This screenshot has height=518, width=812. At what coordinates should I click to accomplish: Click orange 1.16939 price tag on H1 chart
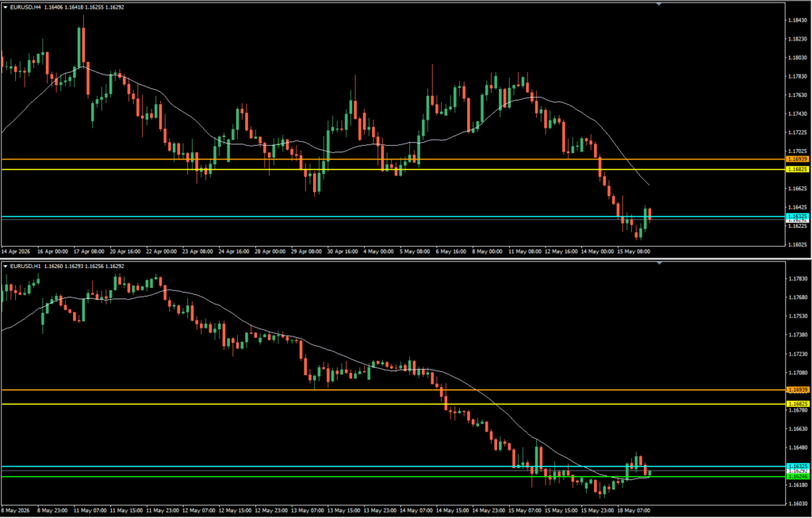pyautogui.click(x=797, y=389)
